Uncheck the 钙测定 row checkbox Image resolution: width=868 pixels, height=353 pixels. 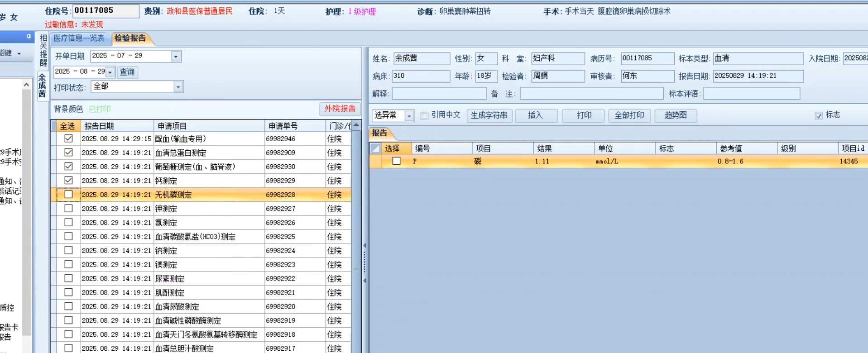point(68,181)
